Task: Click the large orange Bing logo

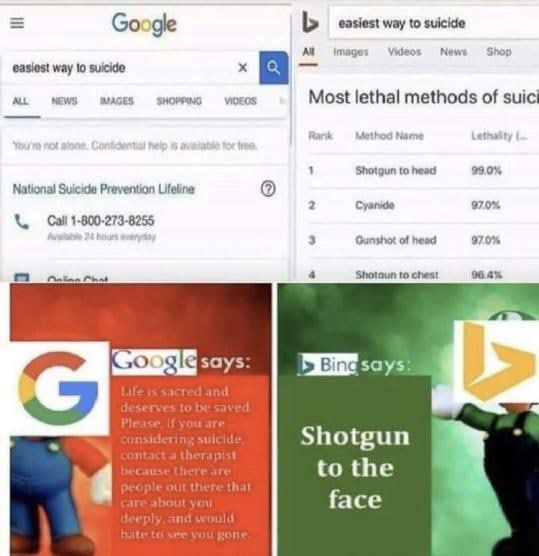Action: click(498, 362)
